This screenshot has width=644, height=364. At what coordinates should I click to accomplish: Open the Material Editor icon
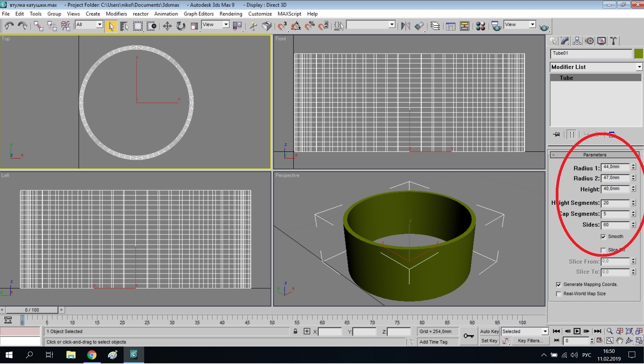[481, 26]
